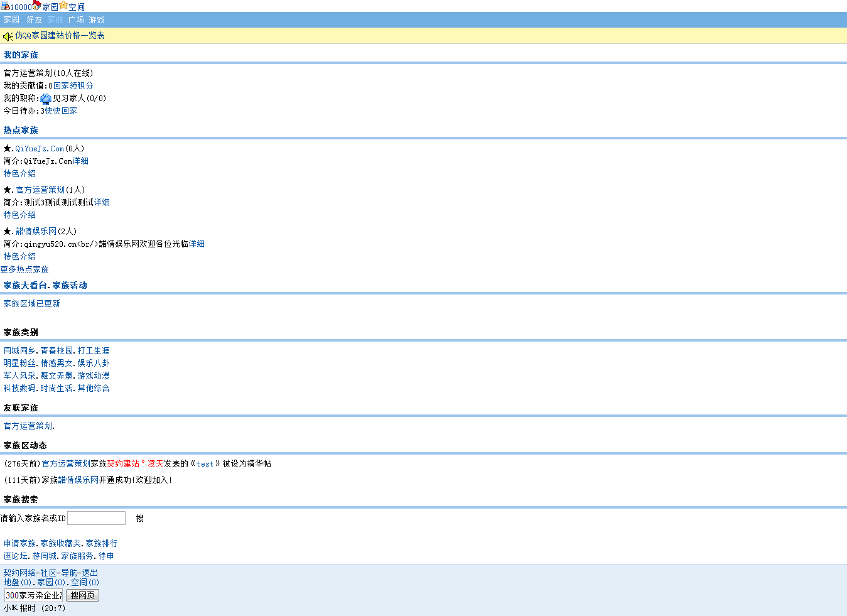Click the red 契约建站°凌天 username
This screenshot has height=616, width=847.
click(x=135, y=464)
